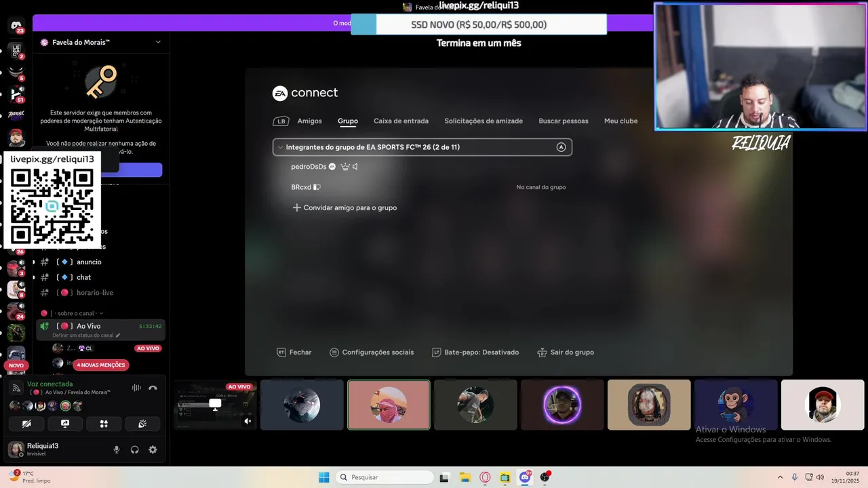Select group member pedroDsDs
868x488 pixels.
(x=309, y=167)
